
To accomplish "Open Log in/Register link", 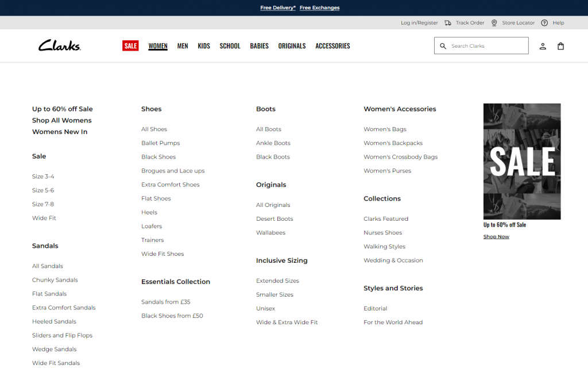I will [x=419, y=23].
